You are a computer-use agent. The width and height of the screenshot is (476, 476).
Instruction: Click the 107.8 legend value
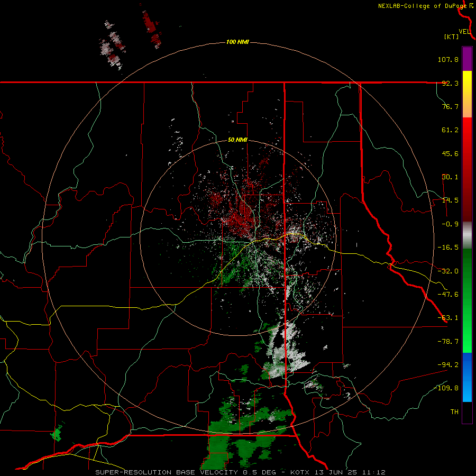448,59
